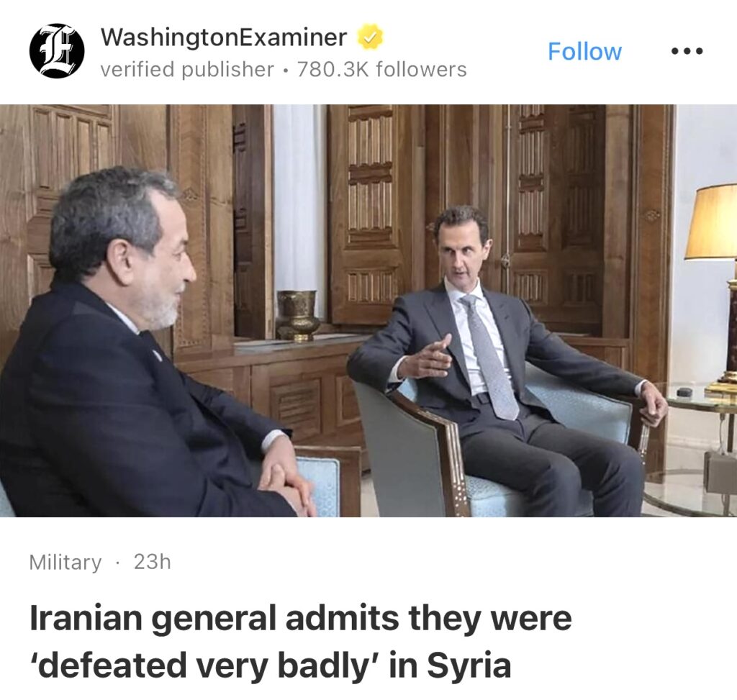Tap the gold verified checkmark badge
This screenshot has width=737, height=700.
click(x=371, y=37)
